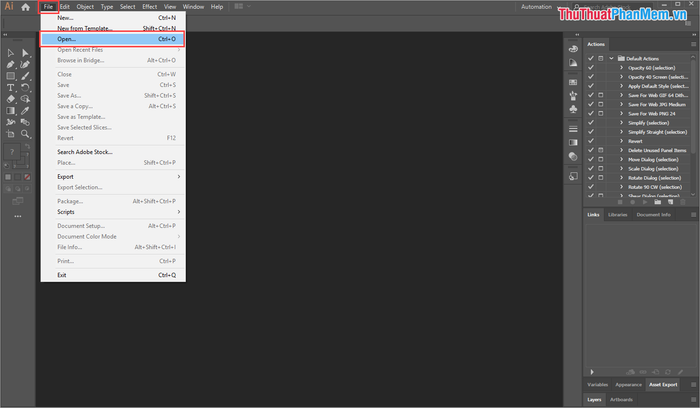The height and width of the screenshot is (408, 700).
Task: Click the None (red slash) fill button
Action: [27, 177]
